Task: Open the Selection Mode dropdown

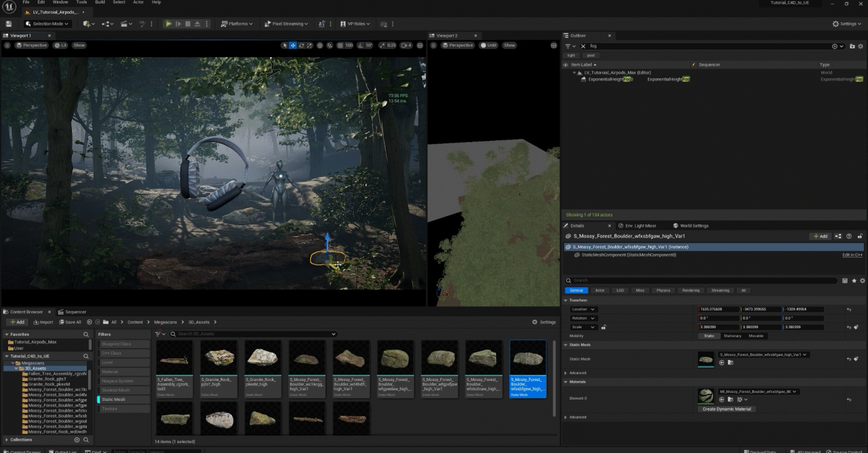Action: pos(48,24)
